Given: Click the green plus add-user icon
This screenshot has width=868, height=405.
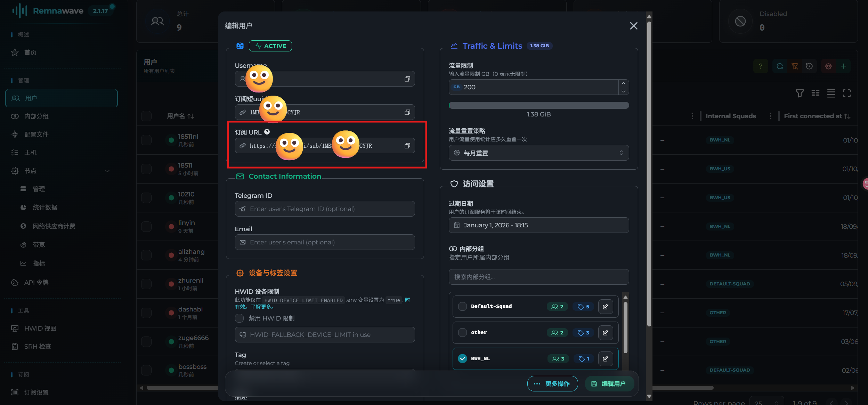Looking at the screenshot, I should pos(843,66).
